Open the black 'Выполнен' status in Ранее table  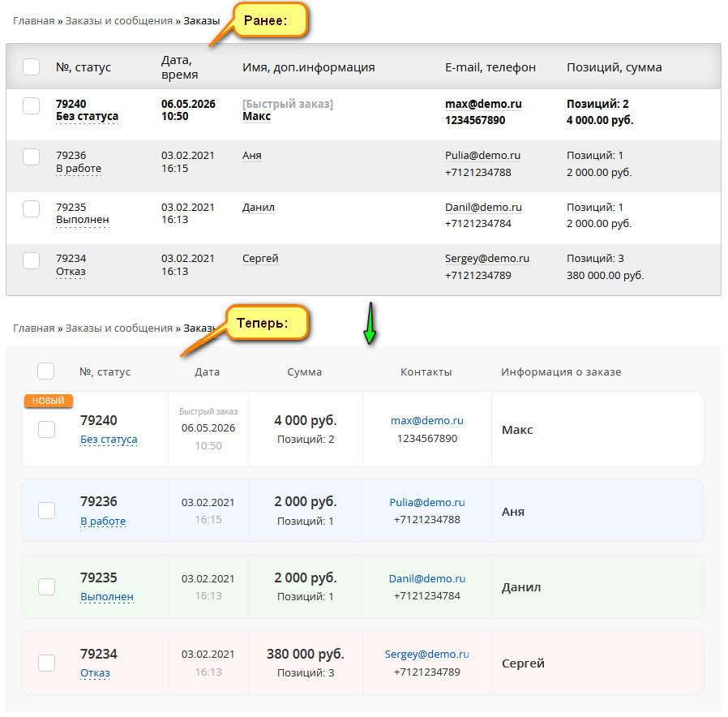pyautogui.click(x=82, y=220)
